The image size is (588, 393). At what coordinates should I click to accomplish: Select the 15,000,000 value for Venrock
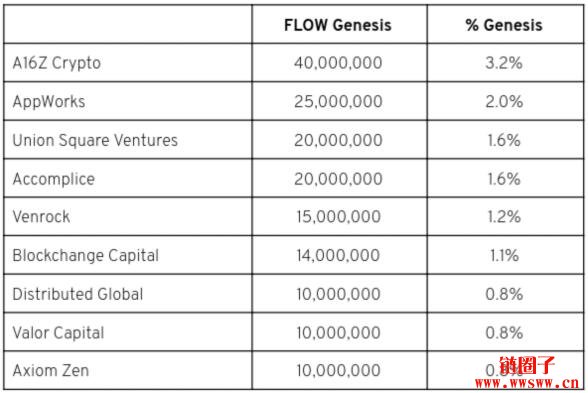coord(338,217)
